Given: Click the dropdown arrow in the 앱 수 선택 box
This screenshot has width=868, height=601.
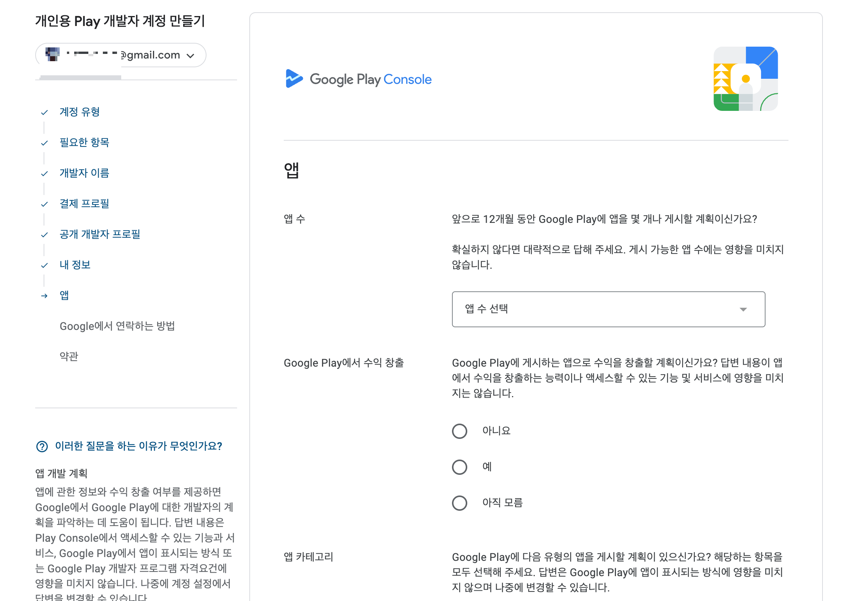Looking at the screenshot, I should click(743, 309).
